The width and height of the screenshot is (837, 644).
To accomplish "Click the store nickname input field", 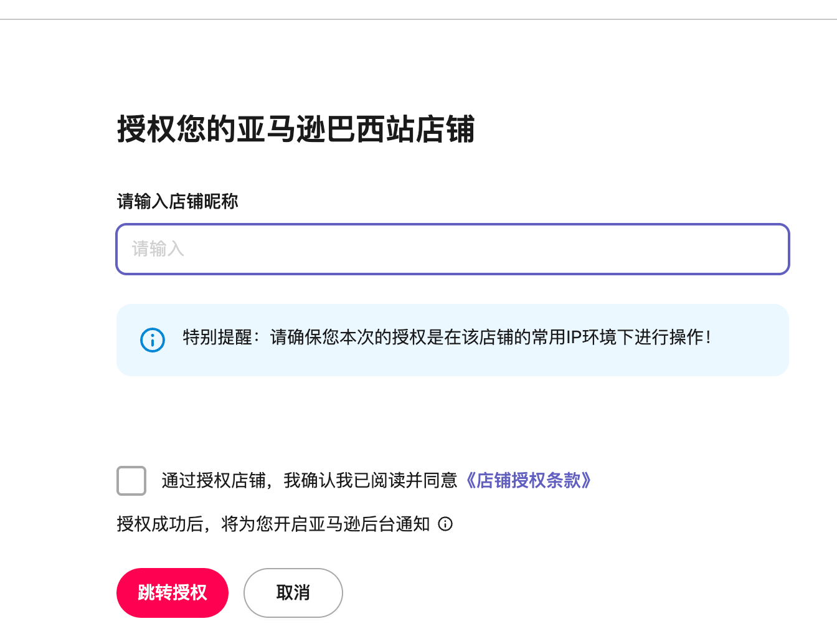I will (453, 249).
